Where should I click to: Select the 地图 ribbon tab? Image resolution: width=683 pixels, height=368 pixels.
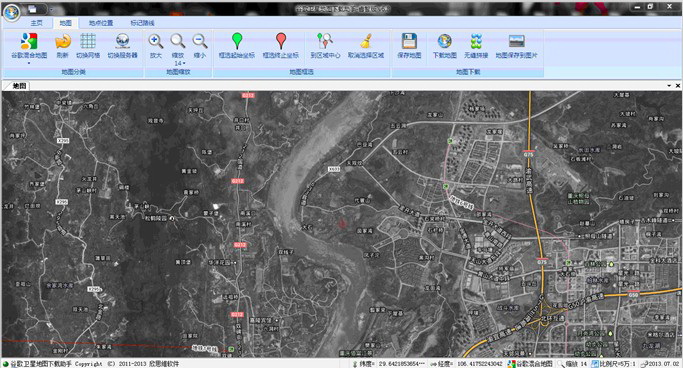click(65, 23)
